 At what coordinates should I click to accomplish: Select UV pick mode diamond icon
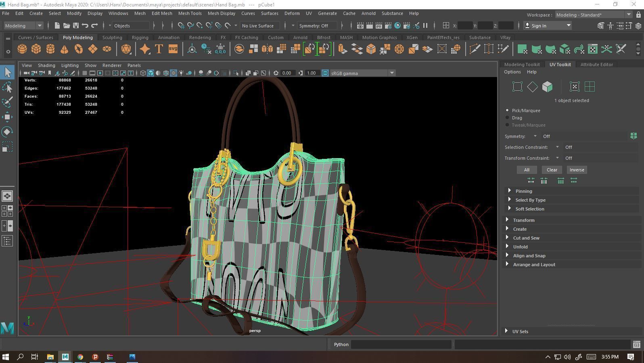point(532,87)
